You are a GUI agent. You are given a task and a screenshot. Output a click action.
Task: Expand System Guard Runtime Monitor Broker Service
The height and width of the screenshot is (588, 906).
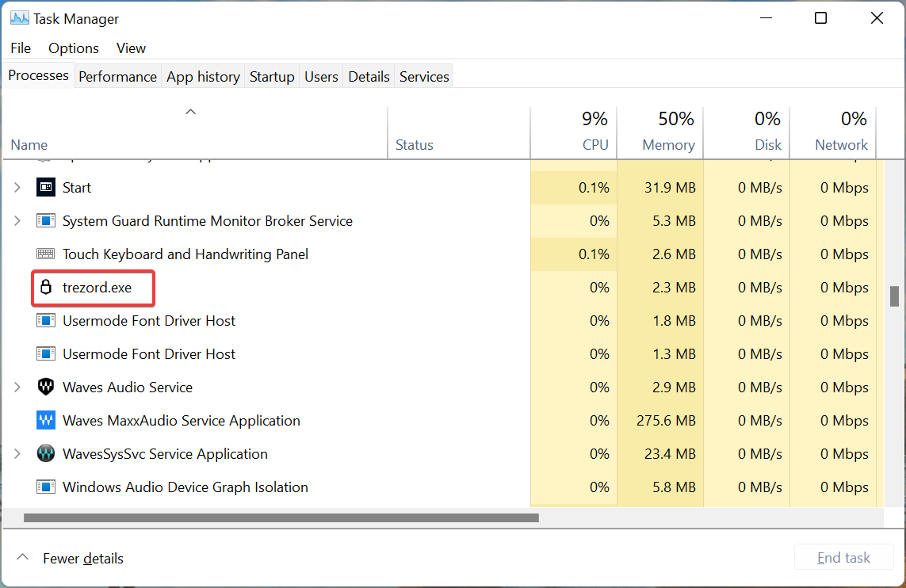pyautogui.click(x=17, y=220)
